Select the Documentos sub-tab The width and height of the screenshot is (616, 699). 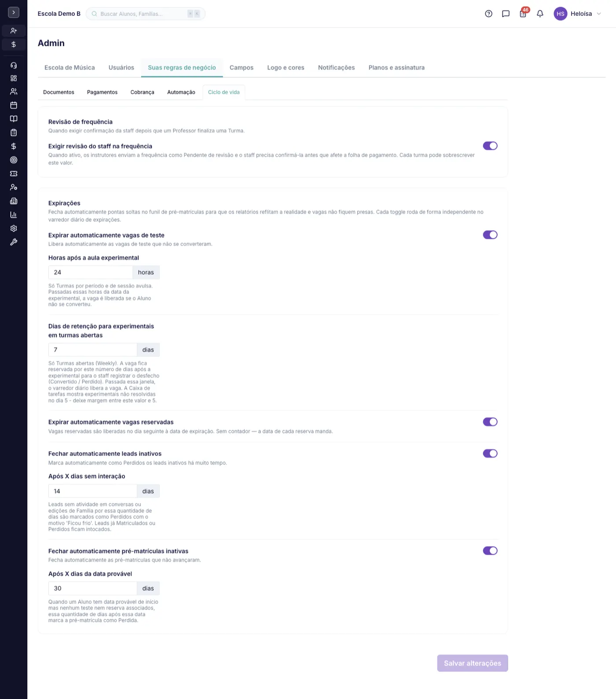point(59,92)
